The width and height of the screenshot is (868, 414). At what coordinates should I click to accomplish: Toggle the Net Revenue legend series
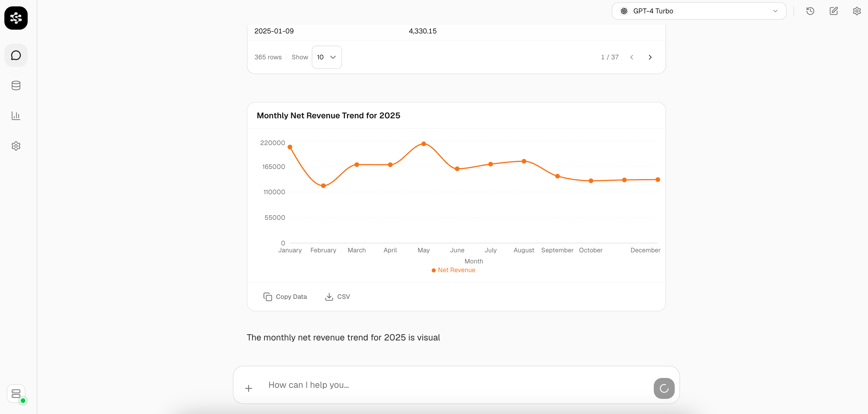[x=453, y=270]
